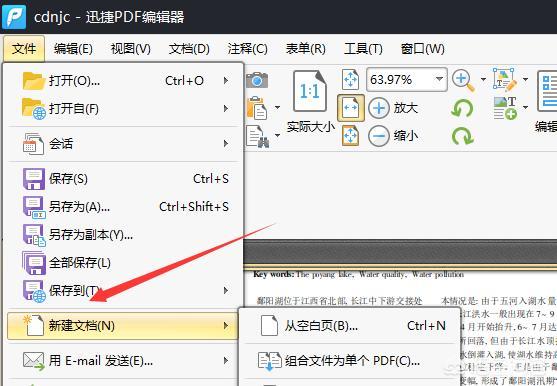Open the 工具(T) menu
This screenshot has height=386, width=557.
tap(363, 49)
